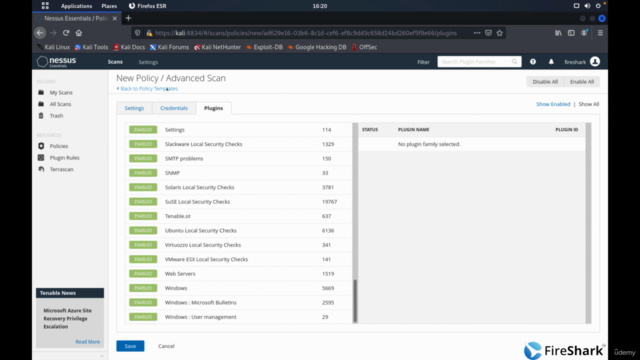Click the Policies shield icon
This screenshot has height=360, width=640.
[x=41, y=146]
